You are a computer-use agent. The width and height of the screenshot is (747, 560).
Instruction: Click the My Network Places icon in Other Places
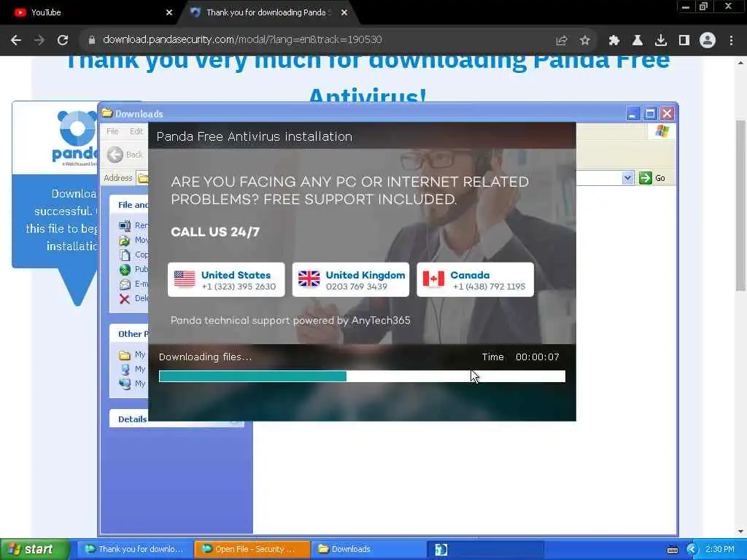coord(125,384)
